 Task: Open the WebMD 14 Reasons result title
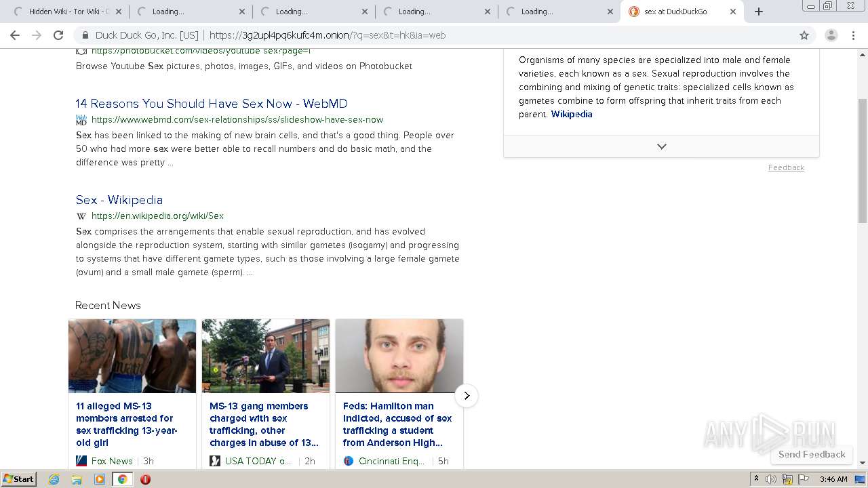click(212, 104)
